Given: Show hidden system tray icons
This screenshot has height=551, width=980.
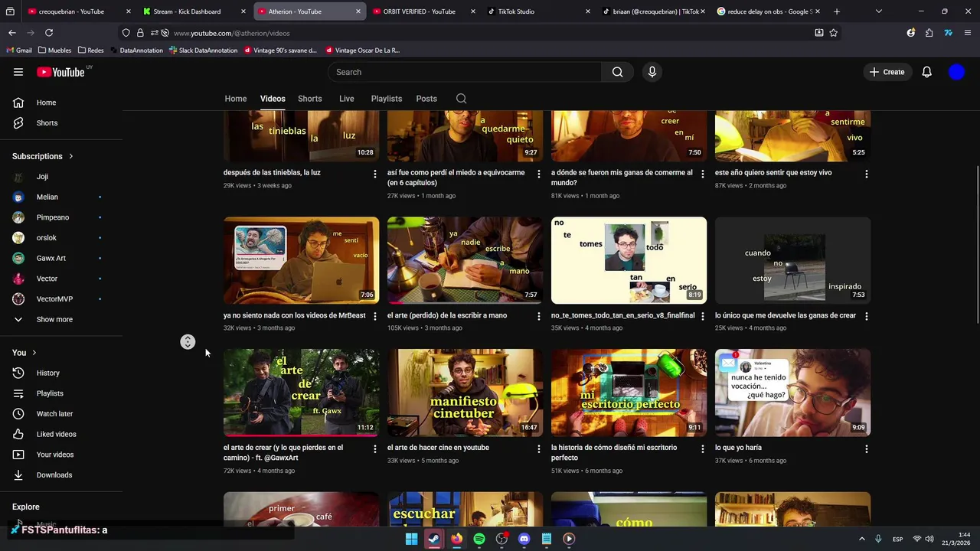Looking at the screenshot, I should point(861,539).
